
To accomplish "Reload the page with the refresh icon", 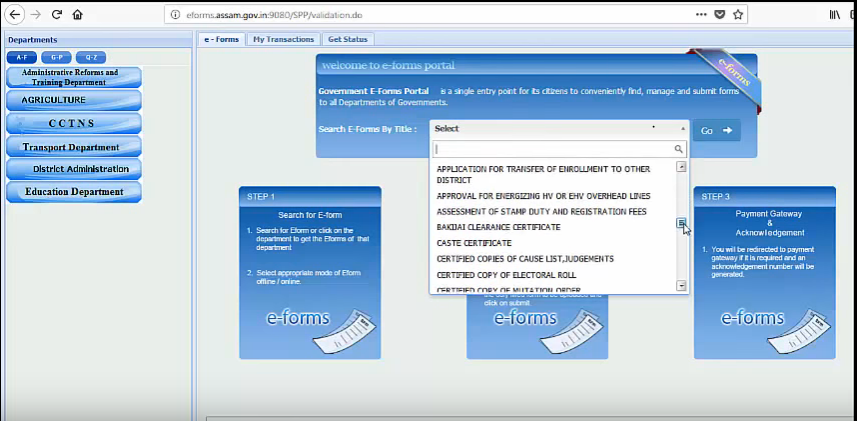I will pos(56,15).
